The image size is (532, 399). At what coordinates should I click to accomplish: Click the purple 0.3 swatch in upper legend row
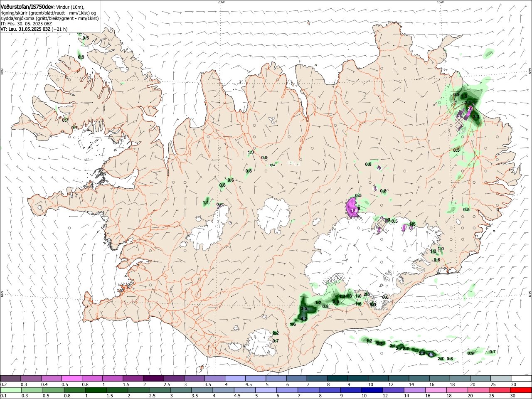31,378
